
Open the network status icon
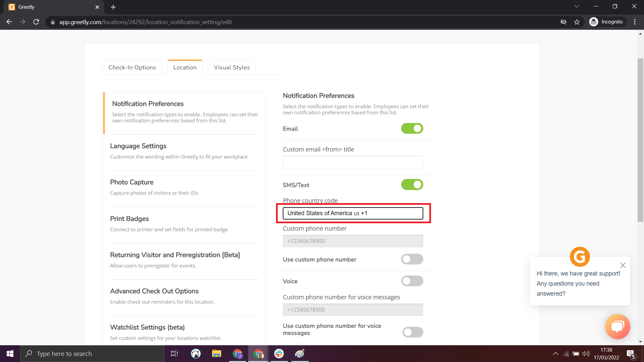567,354
